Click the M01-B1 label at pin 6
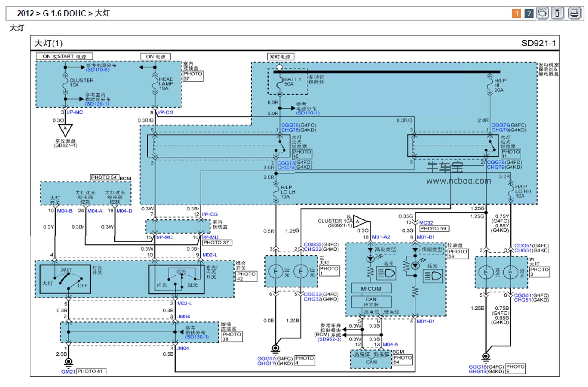588x387 pixels. point(426,237)
